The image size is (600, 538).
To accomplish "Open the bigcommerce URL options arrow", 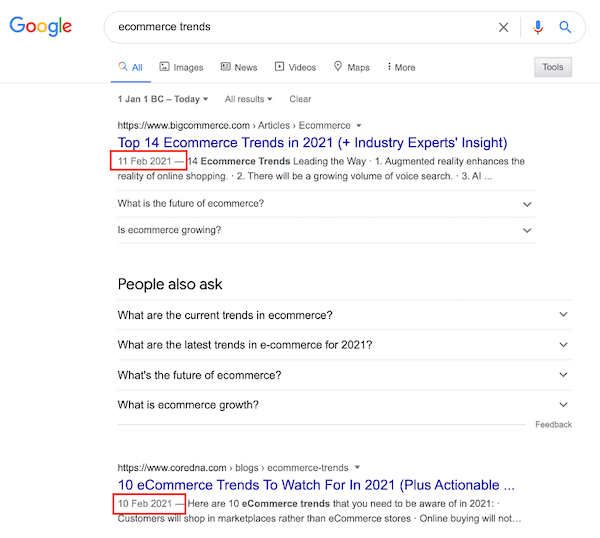I will [359, 126].
